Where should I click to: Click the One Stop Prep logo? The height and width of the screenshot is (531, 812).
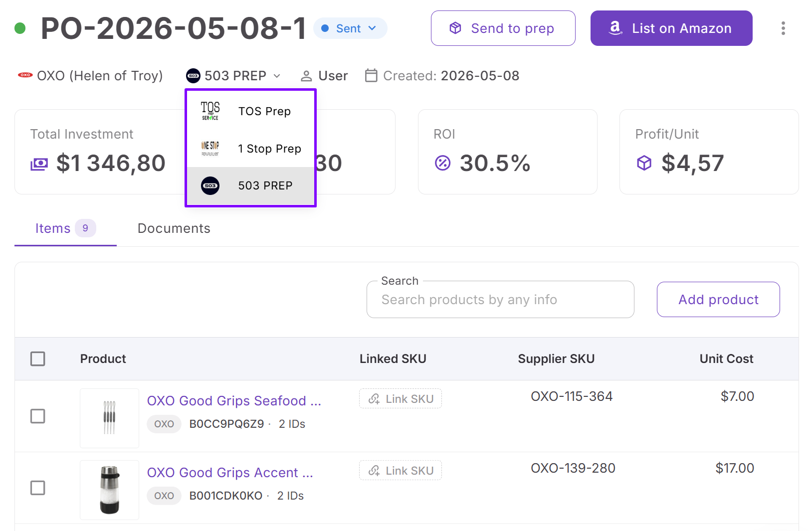pyautogui.click(x=210, y=148)
